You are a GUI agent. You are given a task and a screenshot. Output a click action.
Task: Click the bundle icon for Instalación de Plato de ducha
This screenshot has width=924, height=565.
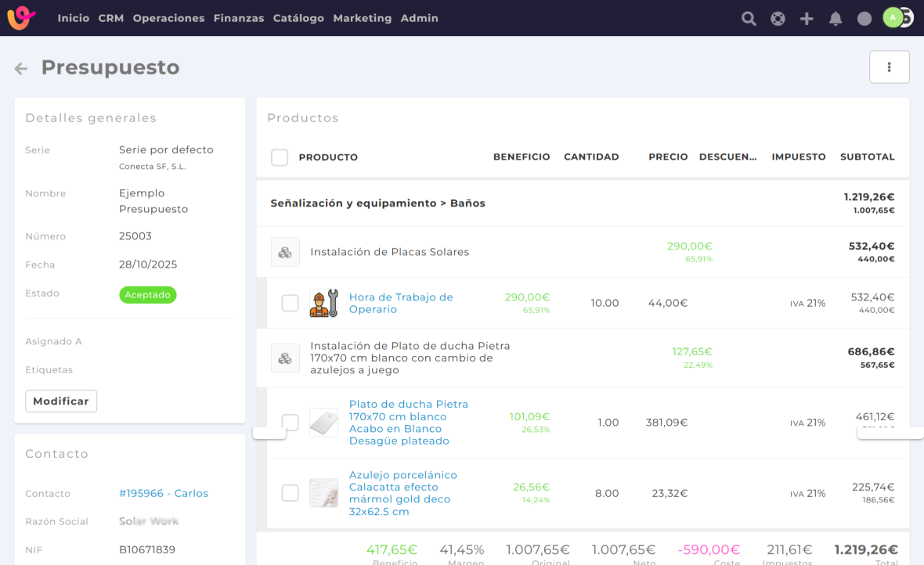coord(285,358)
